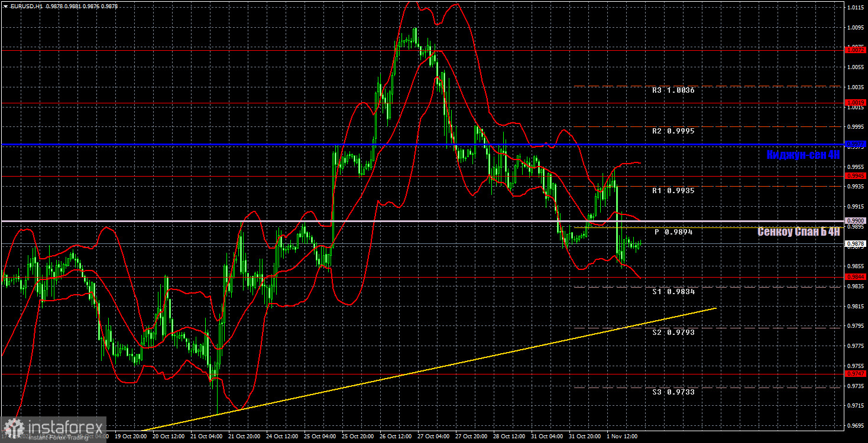
Task: Click the 24 Oct 12:00 time label
Action: pos(282,437)
